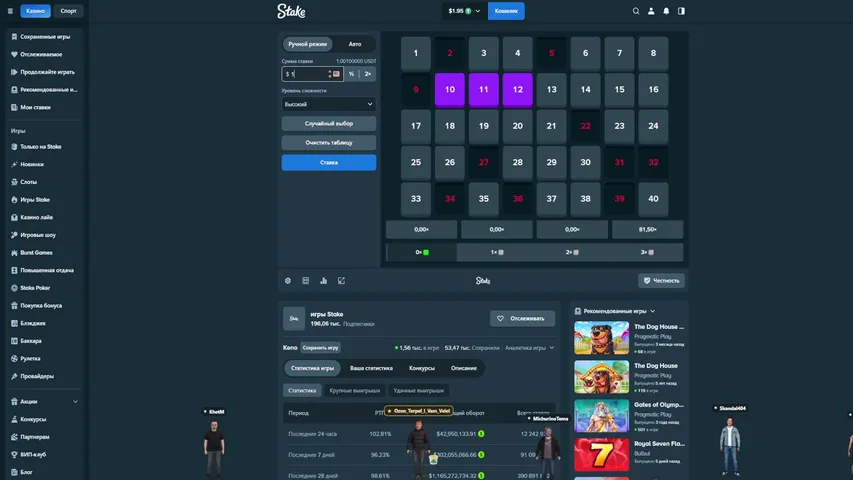Show Крупные выигрыши sub-tab
853x480 pixels.
click(x=355, y=390)
